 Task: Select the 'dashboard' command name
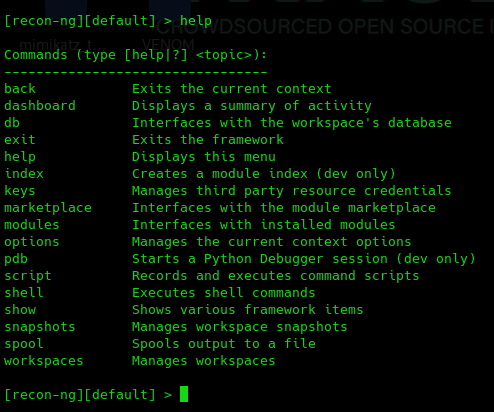point(40,106)
